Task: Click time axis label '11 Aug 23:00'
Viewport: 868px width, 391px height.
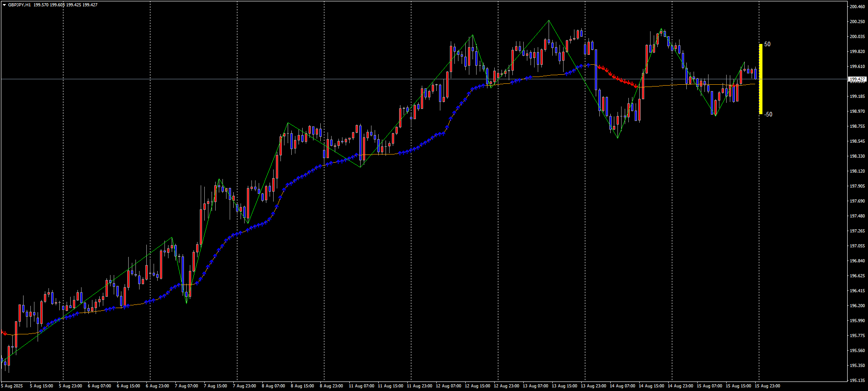Action: 420,386
